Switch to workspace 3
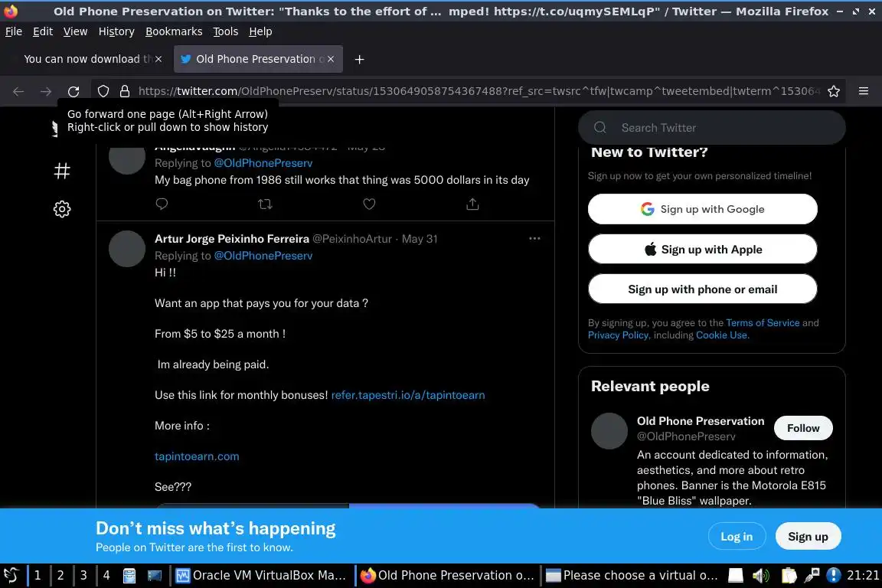This screenshot has height=588, width=882. (x=83, y=575)
